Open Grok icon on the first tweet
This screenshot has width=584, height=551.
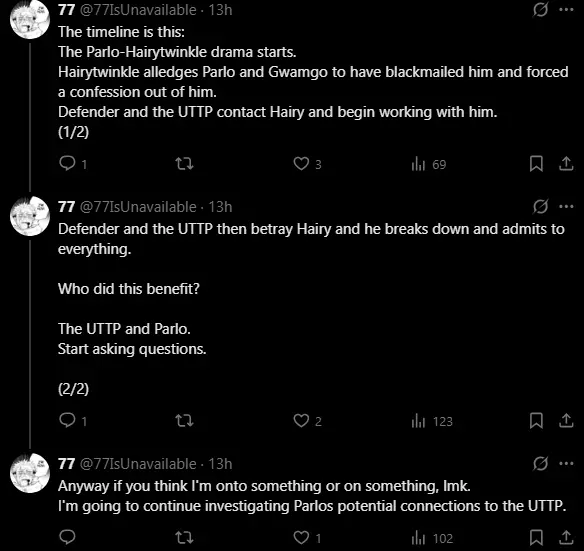[x=540, y=9]
